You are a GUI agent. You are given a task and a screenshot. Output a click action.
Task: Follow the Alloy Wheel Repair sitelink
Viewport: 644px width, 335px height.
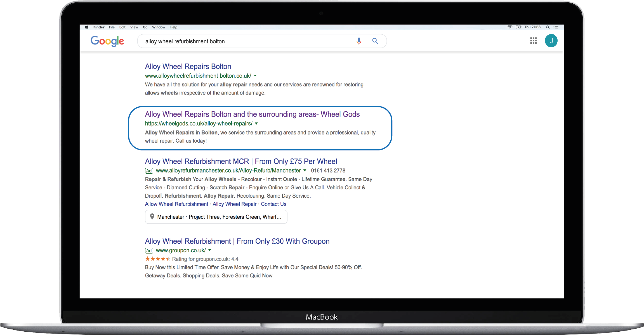[234, 204]
